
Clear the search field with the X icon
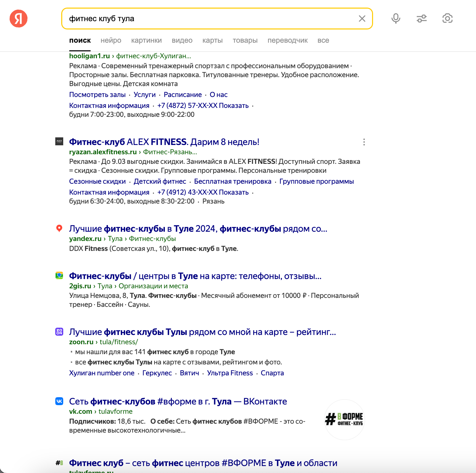point(362,19)
